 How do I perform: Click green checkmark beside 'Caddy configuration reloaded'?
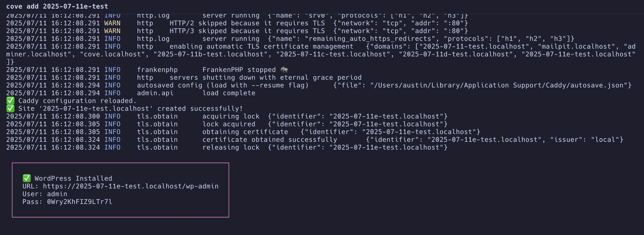(10, 101)
